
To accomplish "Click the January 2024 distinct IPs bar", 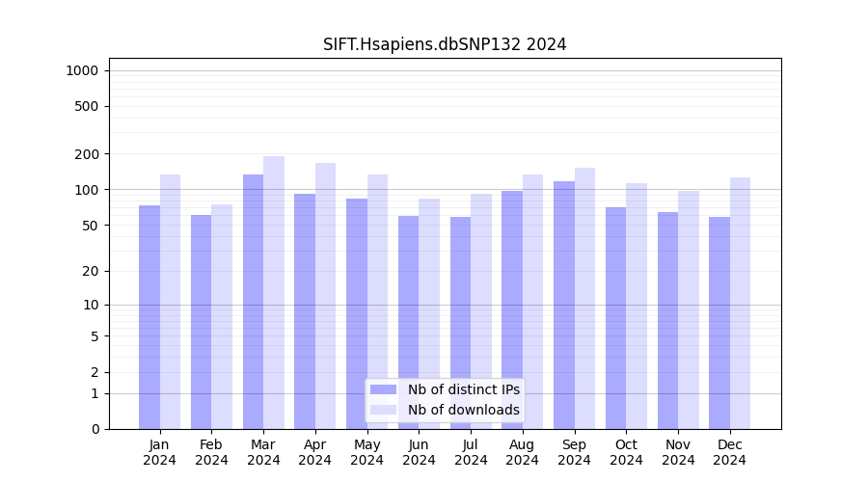I will coord(149,316).
